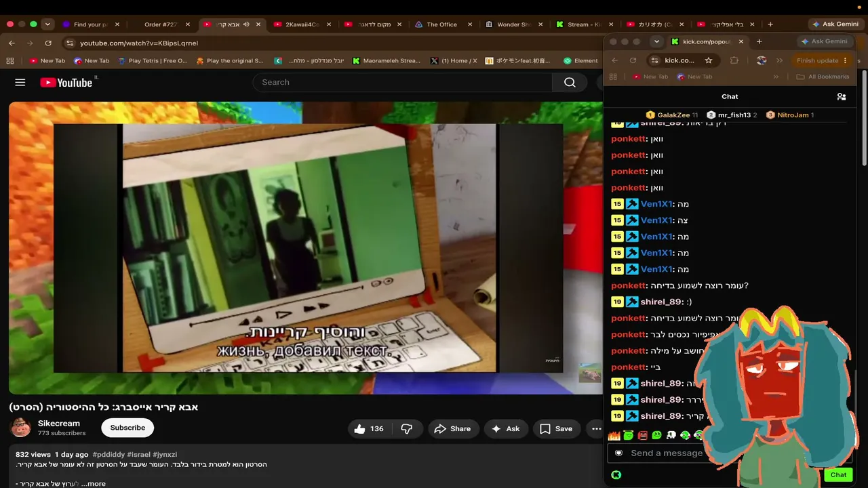Open the 'Maorameleh Strea...' bookmark
The height and width of the screenshot is (488, 868).
[x=387, y=60]
